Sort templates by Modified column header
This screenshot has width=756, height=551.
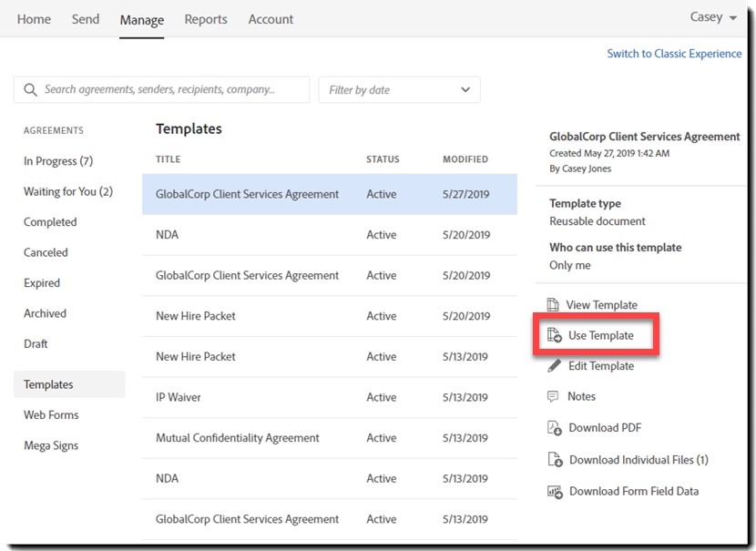(465, 159)
